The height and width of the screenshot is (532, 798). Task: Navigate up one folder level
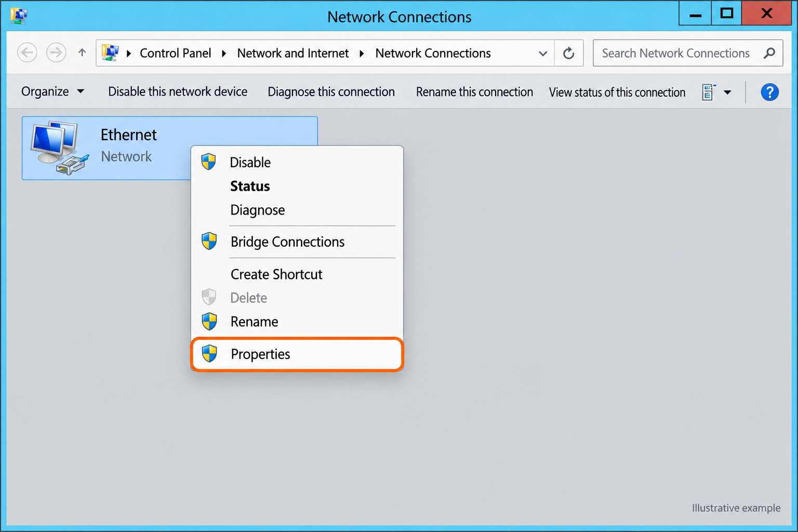[82, 52]
